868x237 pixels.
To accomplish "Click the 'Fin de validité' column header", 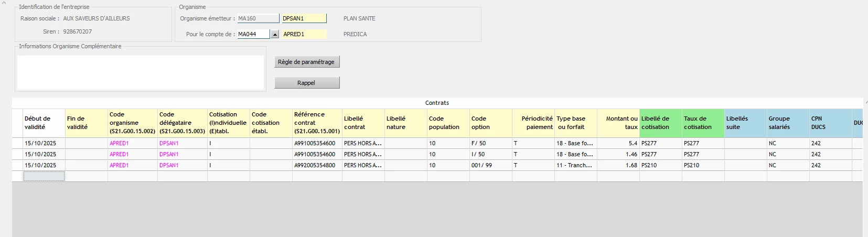I will pyautogui.click(x=87, y=123).
